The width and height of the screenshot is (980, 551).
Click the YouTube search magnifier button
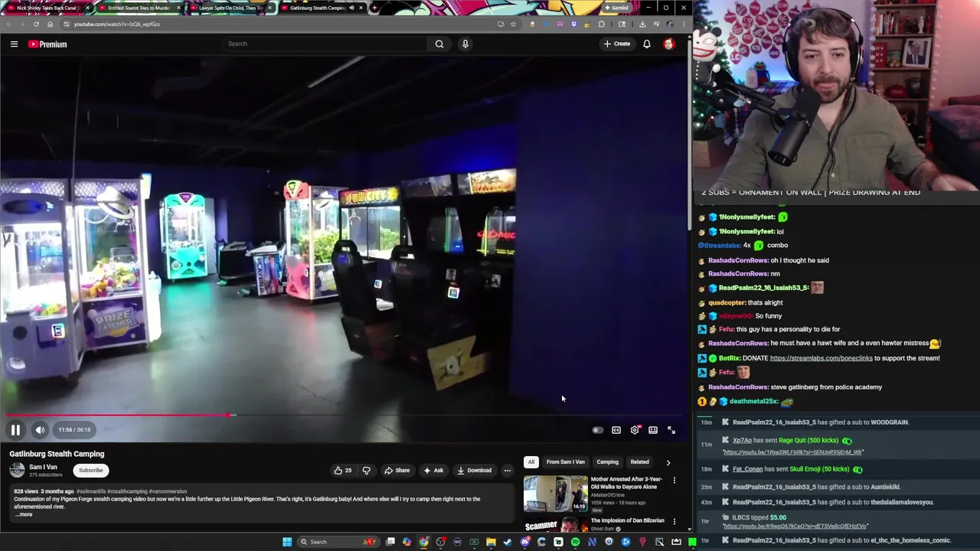pyautogui.click(x=439, y=44)
